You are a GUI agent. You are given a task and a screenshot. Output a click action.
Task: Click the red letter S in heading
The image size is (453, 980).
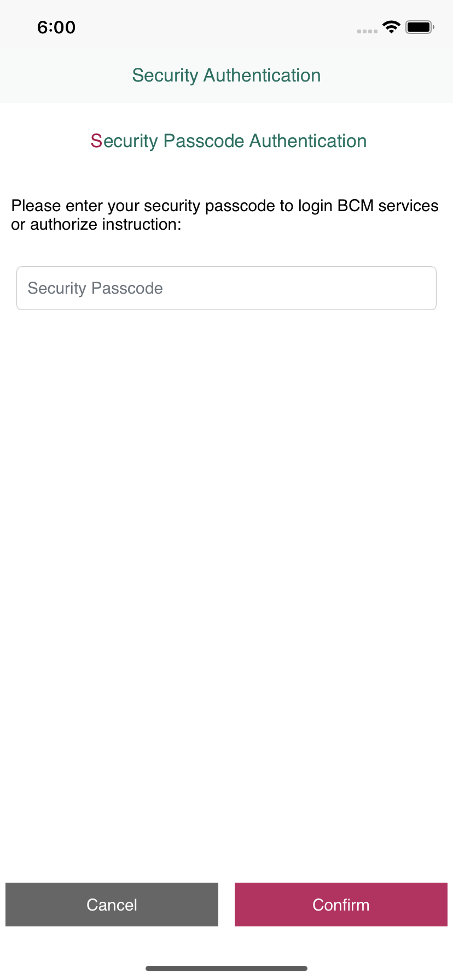click(96, 141)
